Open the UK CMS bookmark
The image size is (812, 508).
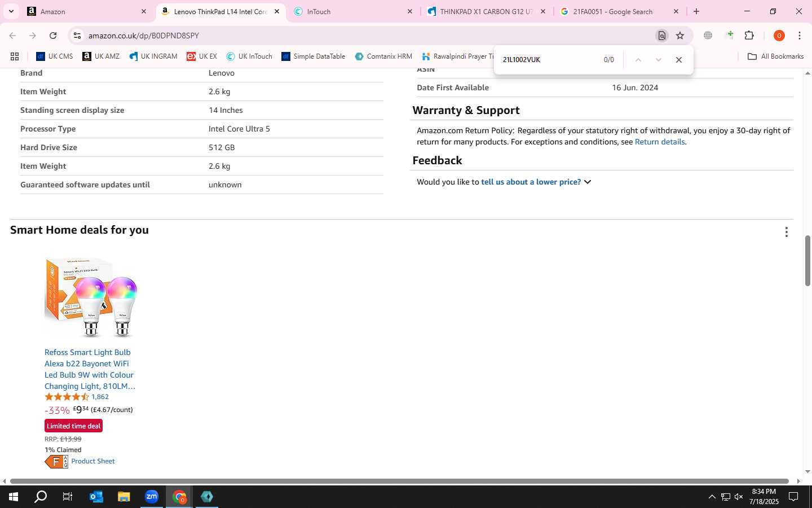(x=55, y=56)
